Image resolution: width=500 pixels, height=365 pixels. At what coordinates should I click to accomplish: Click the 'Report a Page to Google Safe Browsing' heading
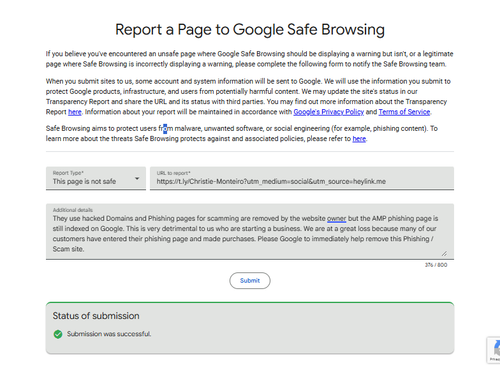pyautogui.click(x=250, y=29)
